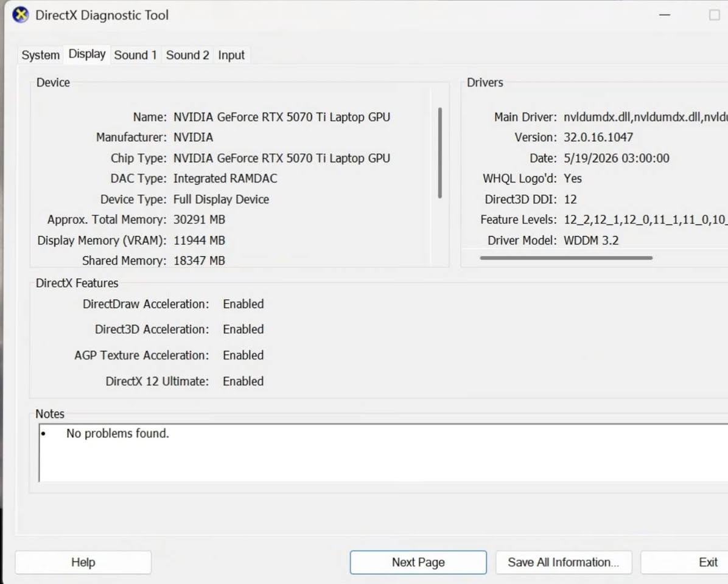Screen dimensions: 728x584
Task: Click the Help button
Action: pyautogui.click(x=83, y=562)
